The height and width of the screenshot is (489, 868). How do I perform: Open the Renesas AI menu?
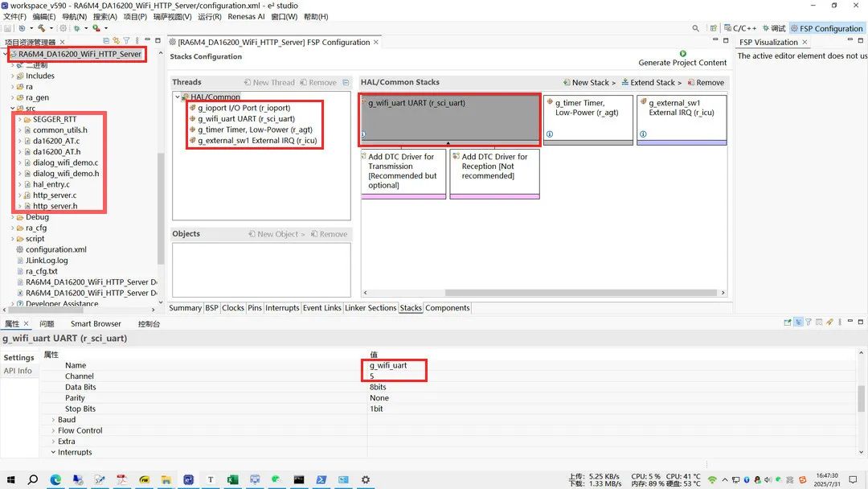click(247, 17)
